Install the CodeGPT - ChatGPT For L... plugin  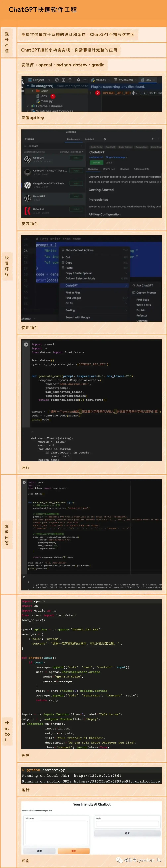pos(76,171)
